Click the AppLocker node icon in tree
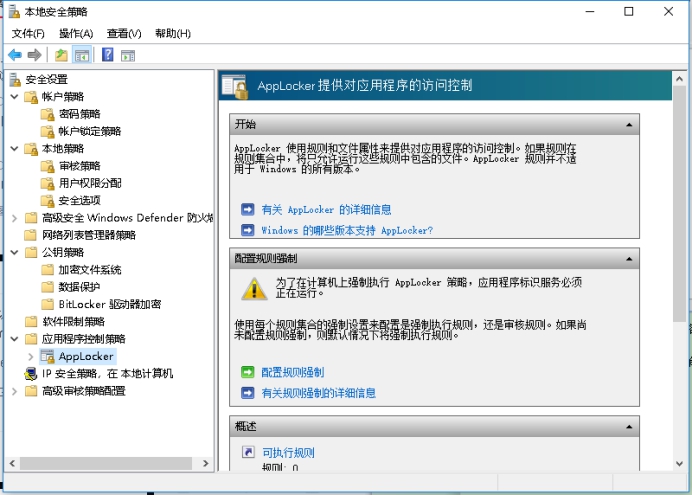The image size is (692, 495). [x=47, y=356]
